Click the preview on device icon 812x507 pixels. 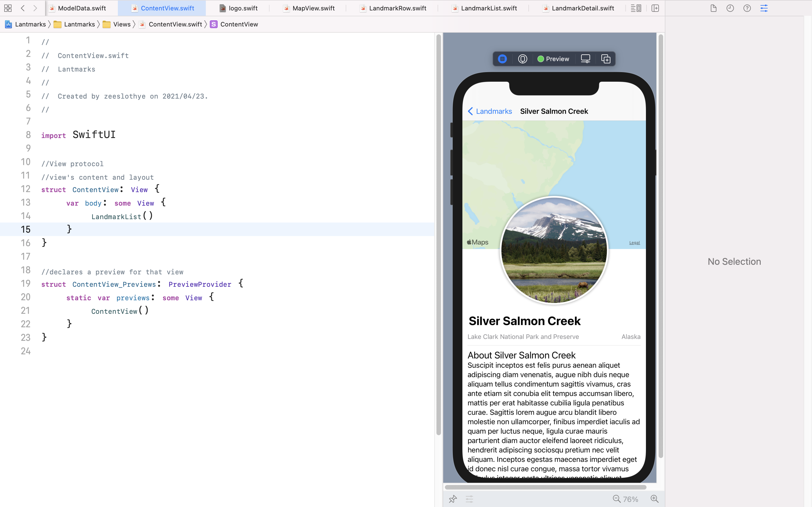(522, 59)
